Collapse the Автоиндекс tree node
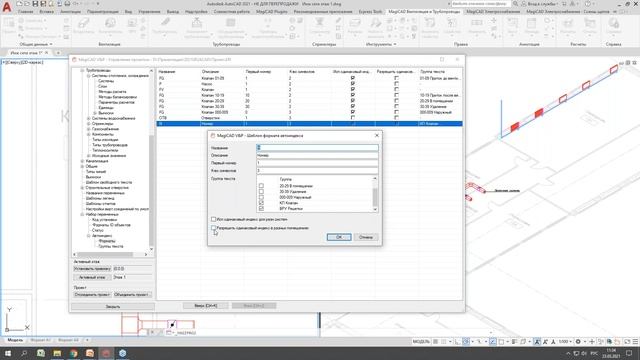 88,236
